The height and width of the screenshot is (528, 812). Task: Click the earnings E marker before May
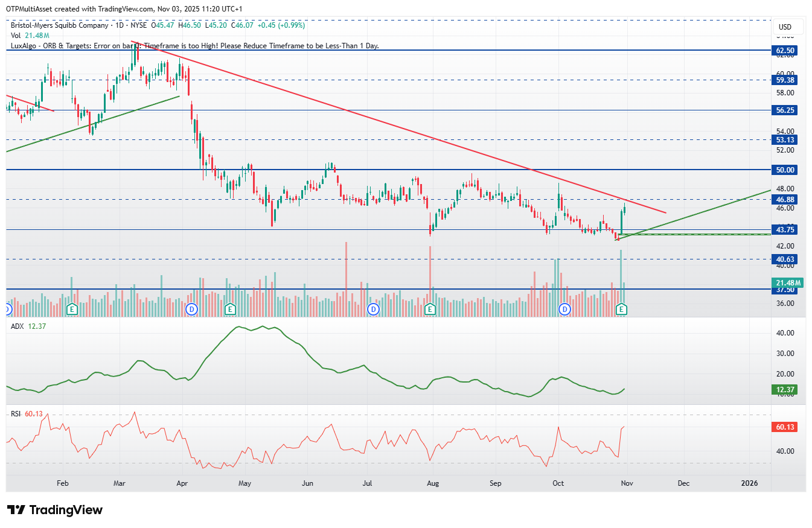[x=229, y=309]
